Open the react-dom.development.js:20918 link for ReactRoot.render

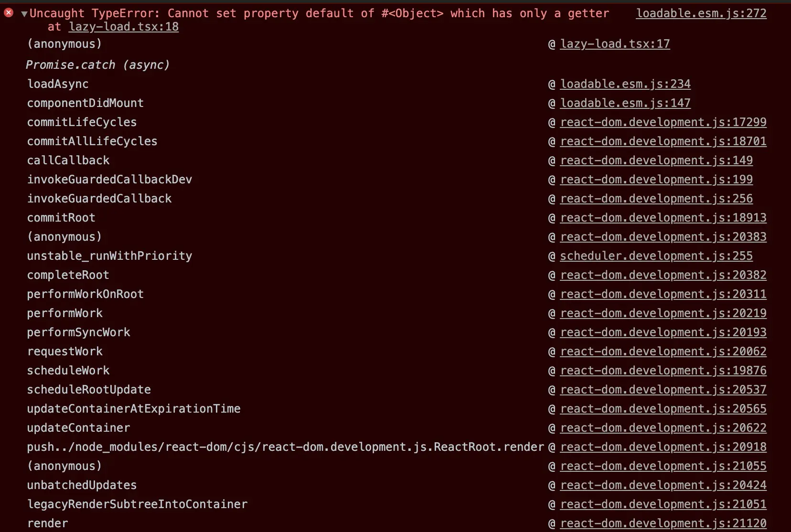click(x=663, y=447)
